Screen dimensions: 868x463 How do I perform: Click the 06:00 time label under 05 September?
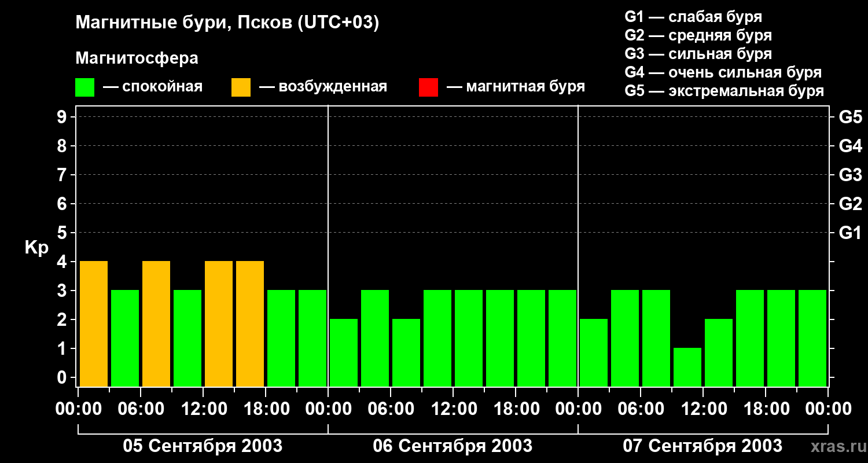141,409
